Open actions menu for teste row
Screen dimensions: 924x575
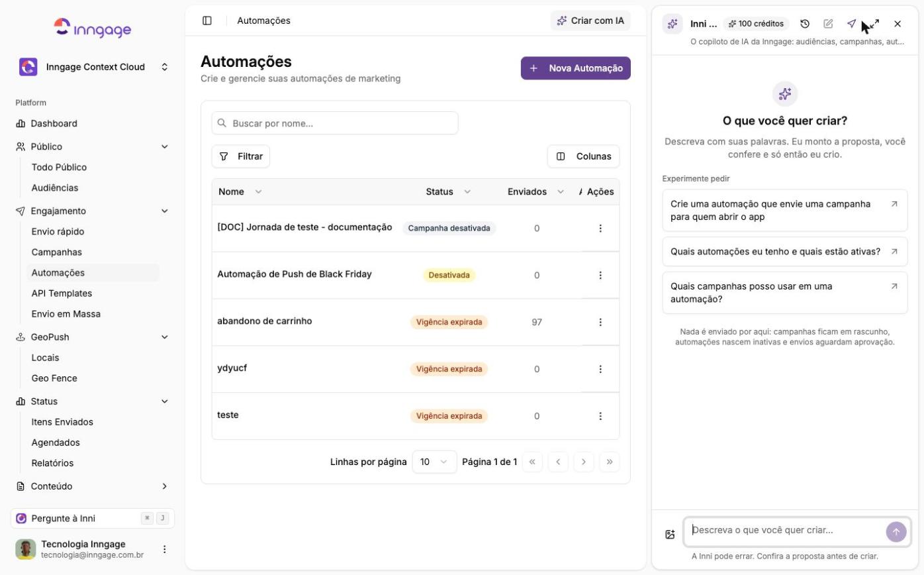coord(600,416)
